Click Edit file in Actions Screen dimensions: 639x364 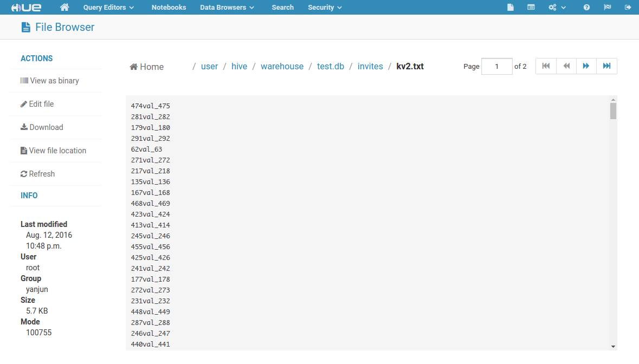coord(37,104)
